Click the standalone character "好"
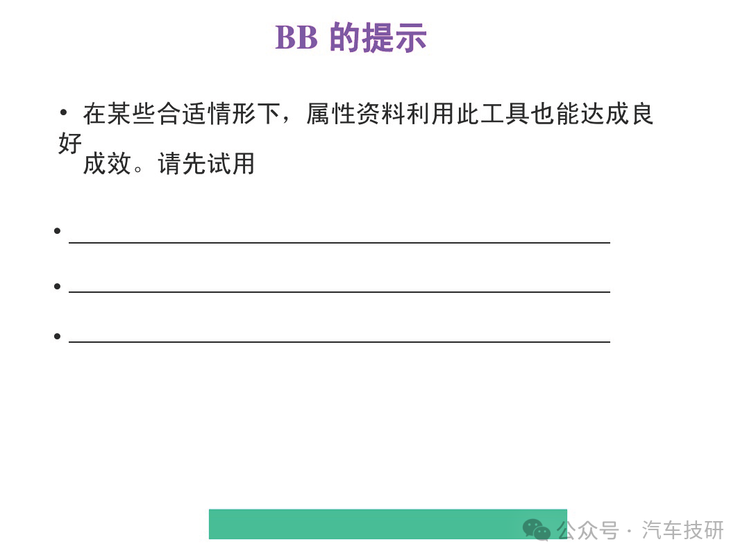 pyautogui.click(x=70, y=144)
